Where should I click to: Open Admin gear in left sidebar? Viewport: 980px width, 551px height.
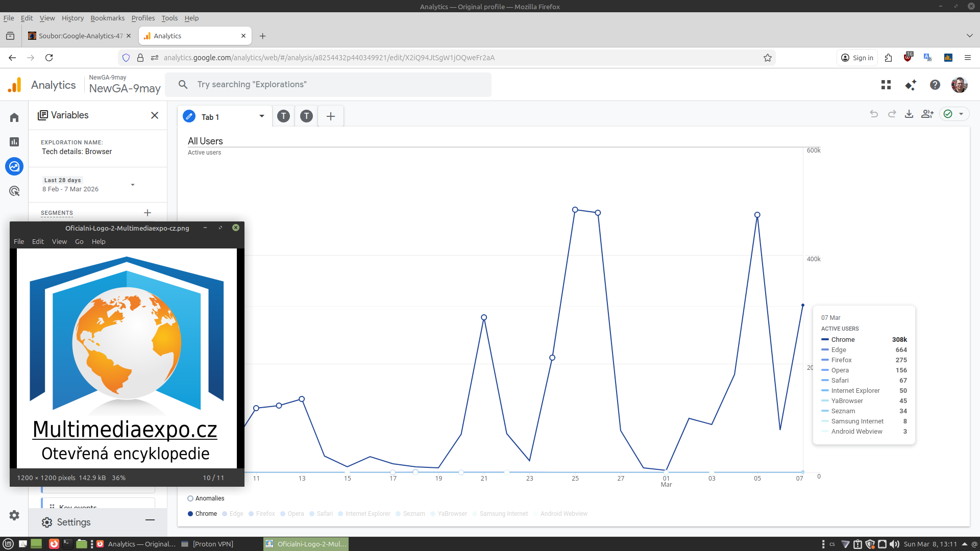pyautogui.click(x=14, y=515)
